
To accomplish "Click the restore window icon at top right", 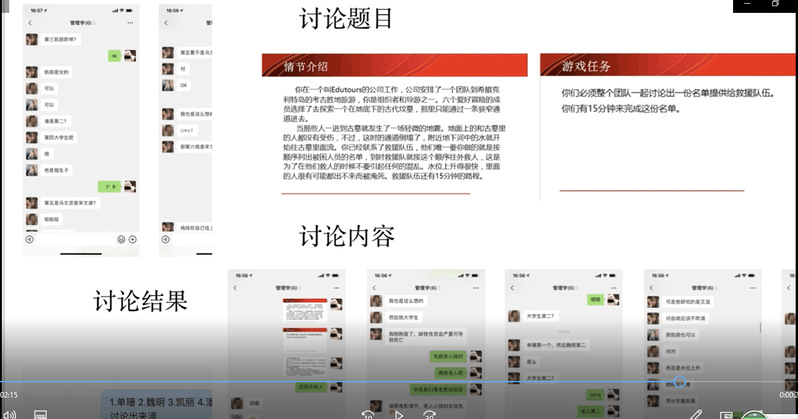I will [x=775, y=5].
